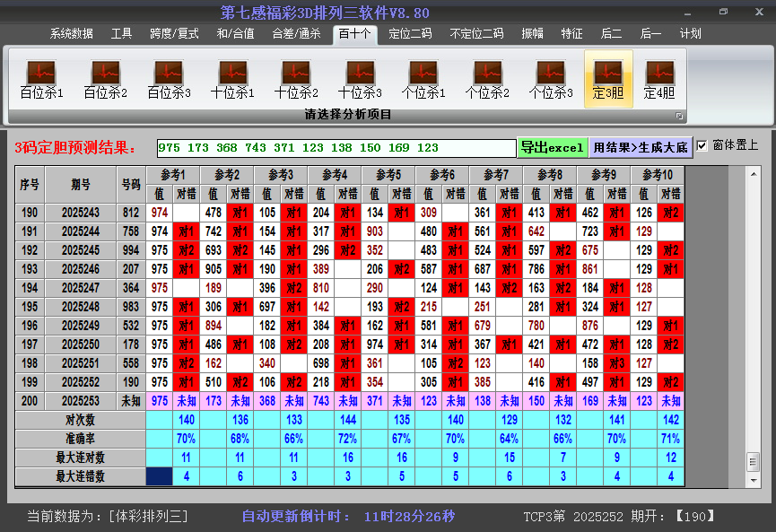Choose the 十位杀3 ribbon icon
The width and height of the screenshot is (776, 532).
(360, 79)
